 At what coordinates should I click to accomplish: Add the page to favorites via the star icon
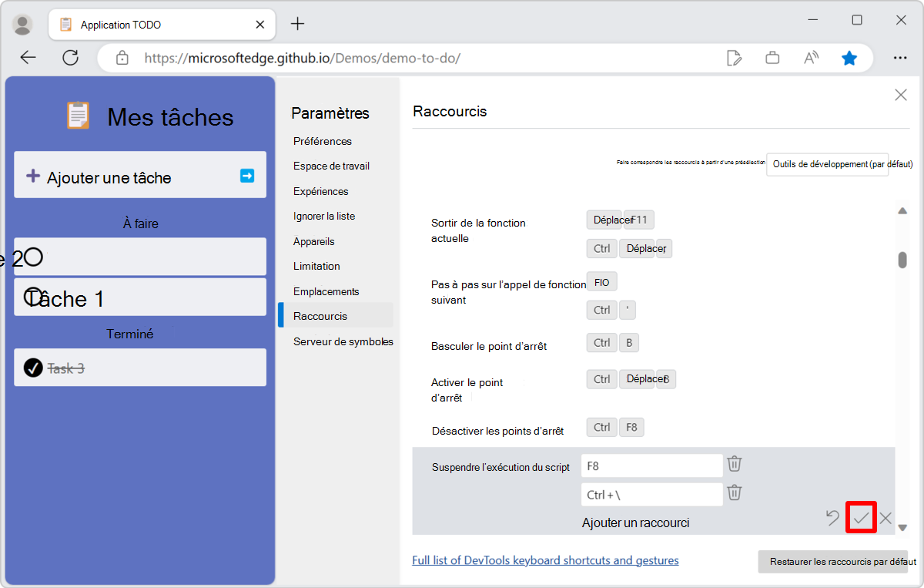(x=849, y=57)
